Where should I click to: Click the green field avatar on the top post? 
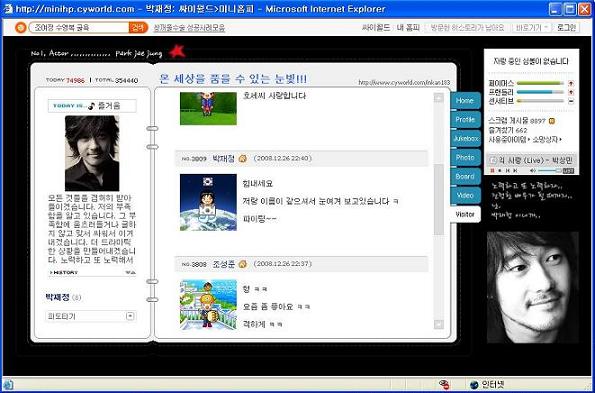pos(208,108)
